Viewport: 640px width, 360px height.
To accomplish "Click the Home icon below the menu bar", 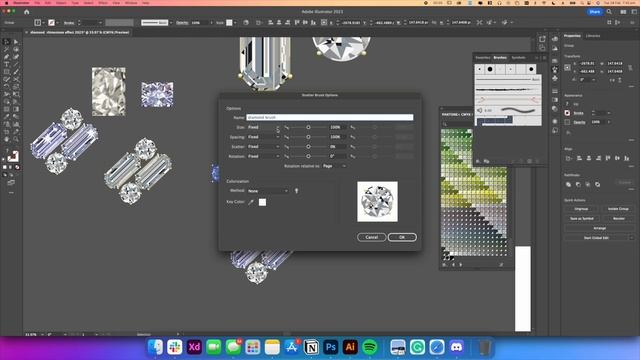I will [27, 12].
